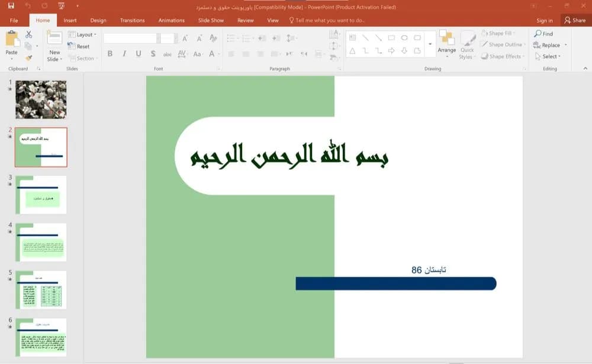Click the Copy icon
The height and width of the screenshot is (364, 592).
click(28, 46)
